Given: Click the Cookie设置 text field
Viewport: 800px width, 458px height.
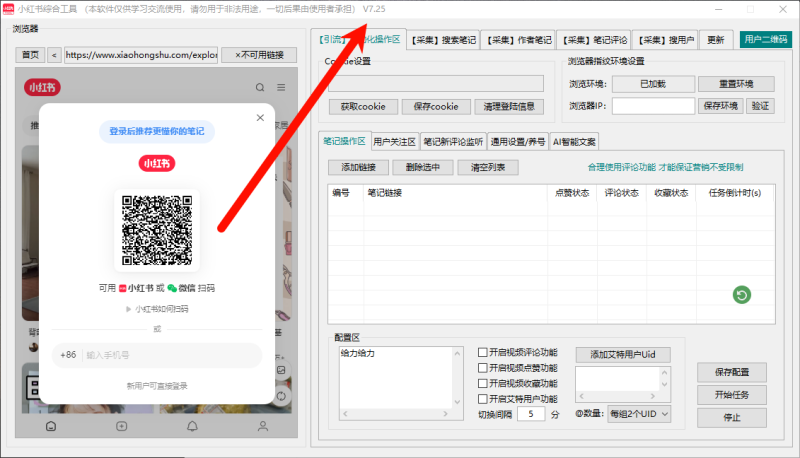Looking at the screenshot, I should [436, 84].
